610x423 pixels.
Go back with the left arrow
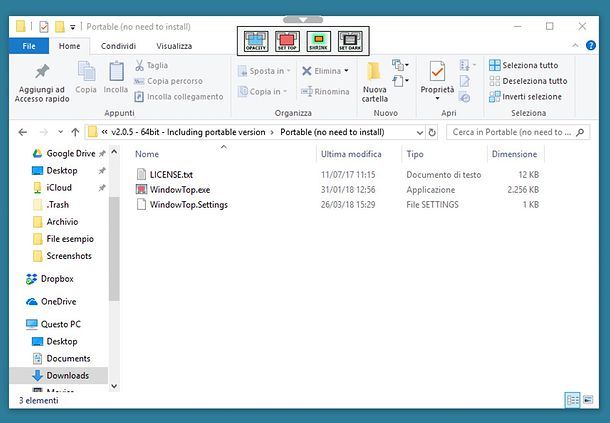(x=23, y=132)
